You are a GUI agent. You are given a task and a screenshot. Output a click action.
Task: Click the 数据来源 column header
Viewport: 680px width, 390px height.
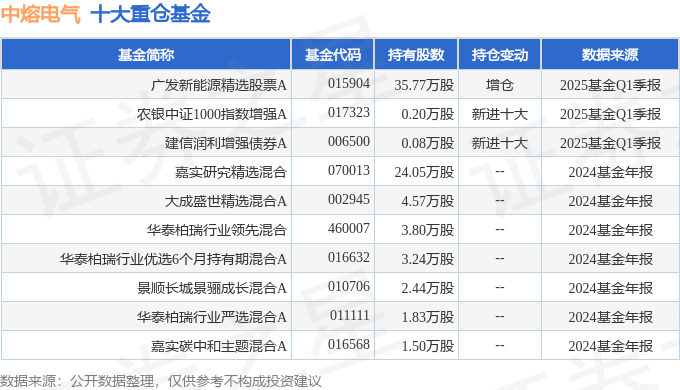pos(610,55)
